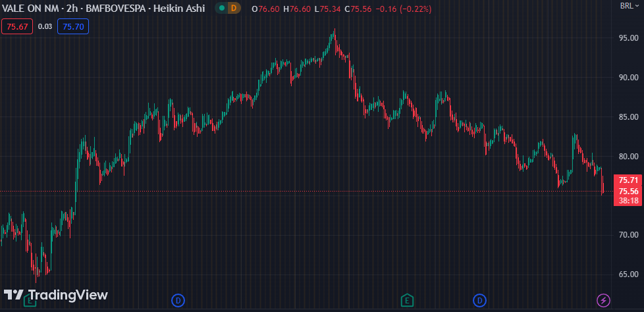Image resolution: width=644 pixels, height=312 pixels.
Task: Click the 95.00 price axis label
Action: 628,38
